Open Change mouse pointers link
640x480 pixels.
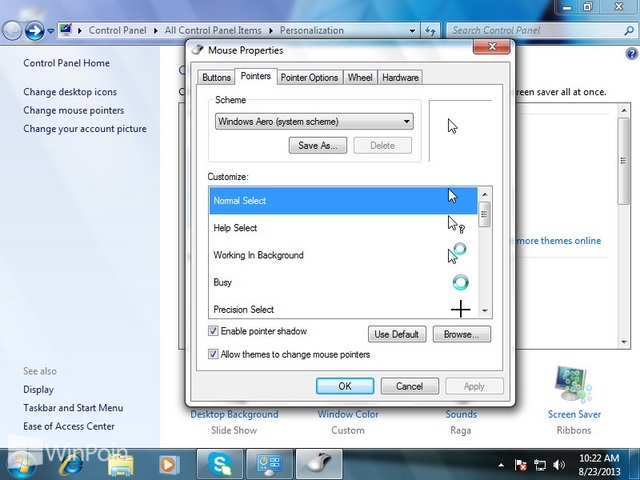pyautogui.click(x=73, y=110)
